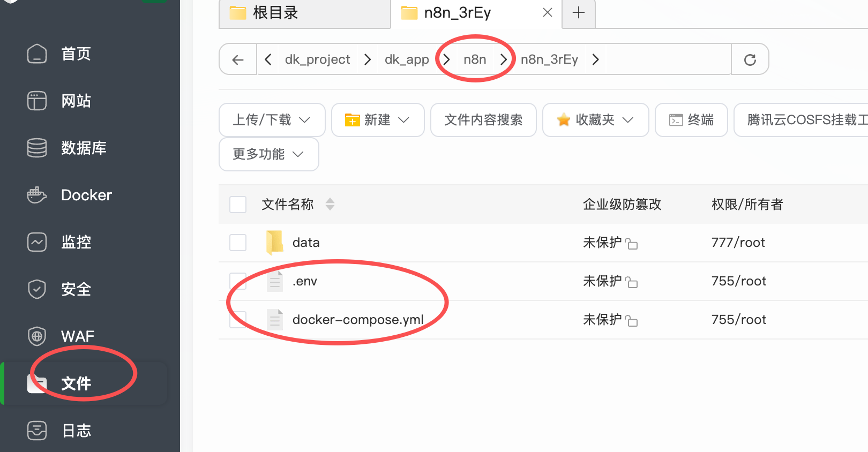Open the docker-compose.yml file
Screen dimensions: 868x452
click(x=357, y=320)
